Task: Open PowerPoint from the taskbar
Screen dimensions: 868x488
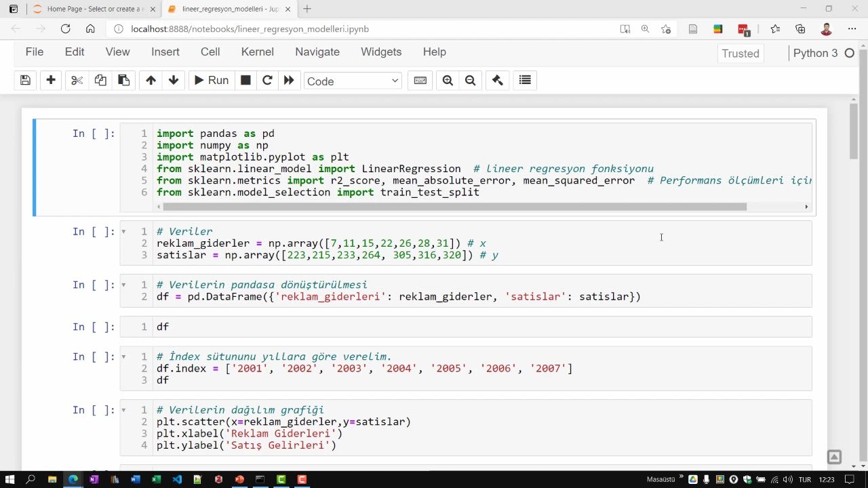Action: pos(239,479)
